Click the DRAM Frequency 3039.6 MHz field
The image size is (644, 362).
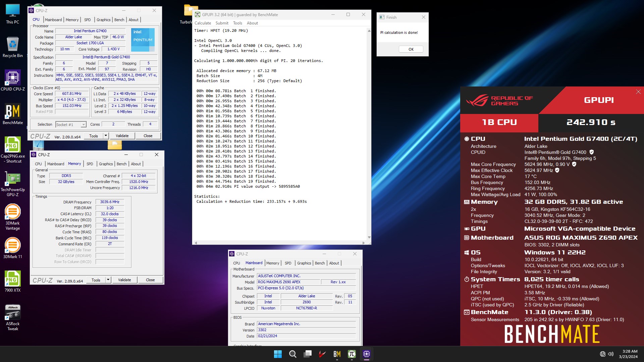click(x=110, y=202)
